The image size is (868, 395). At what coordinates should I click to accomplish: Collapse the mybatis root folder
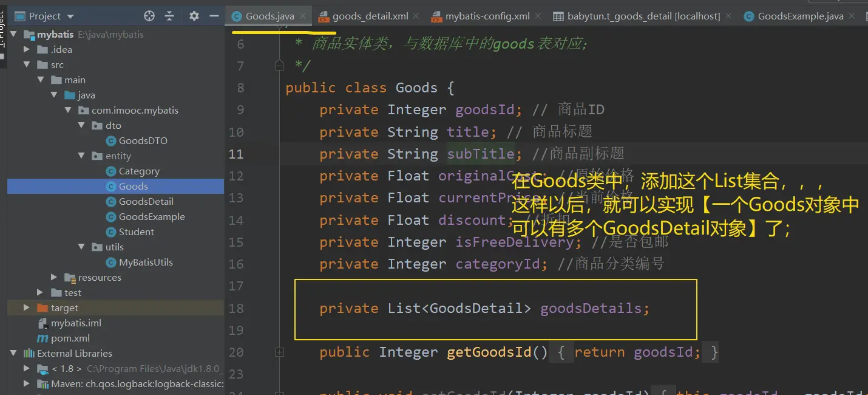click(14, 35)
